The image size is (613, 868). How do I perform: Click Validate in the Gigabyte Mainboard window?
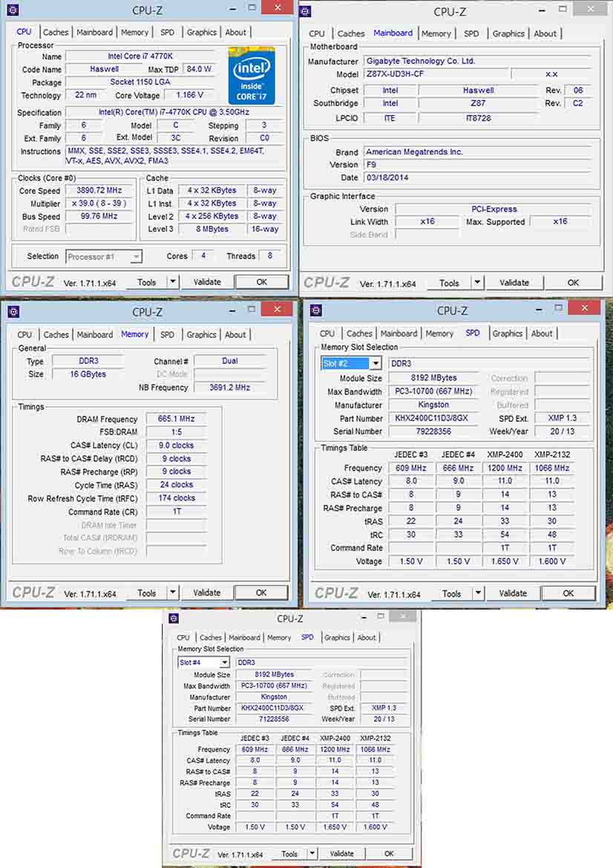coord(514,282)
